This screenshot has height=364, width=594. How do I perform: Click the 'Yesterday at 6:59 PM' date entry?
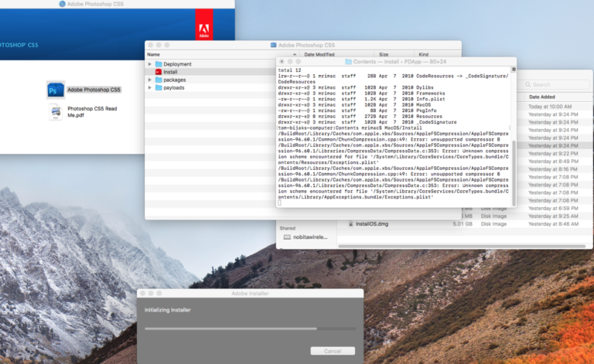tap(553, 208)
